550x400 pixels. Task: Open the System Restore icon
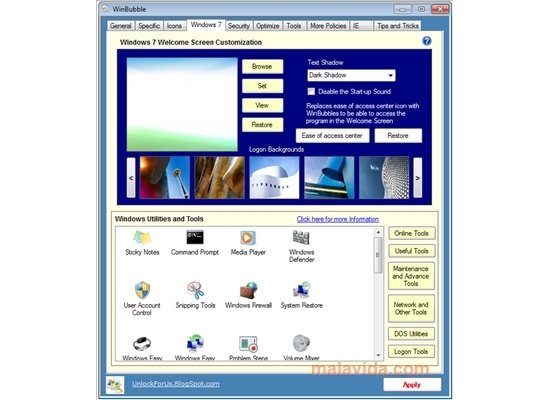tap(301, 290)
